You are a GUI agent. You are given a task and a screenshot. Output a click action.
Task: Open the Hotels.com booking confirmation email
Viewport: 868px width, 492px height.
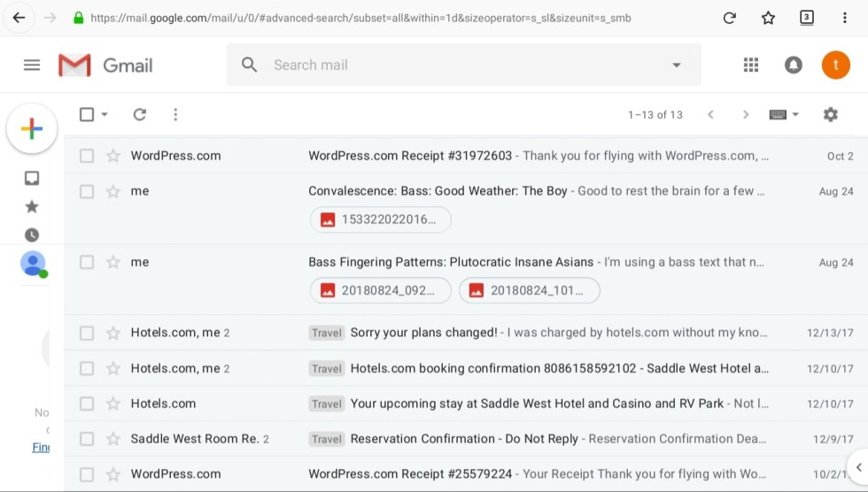coord(558,368)
